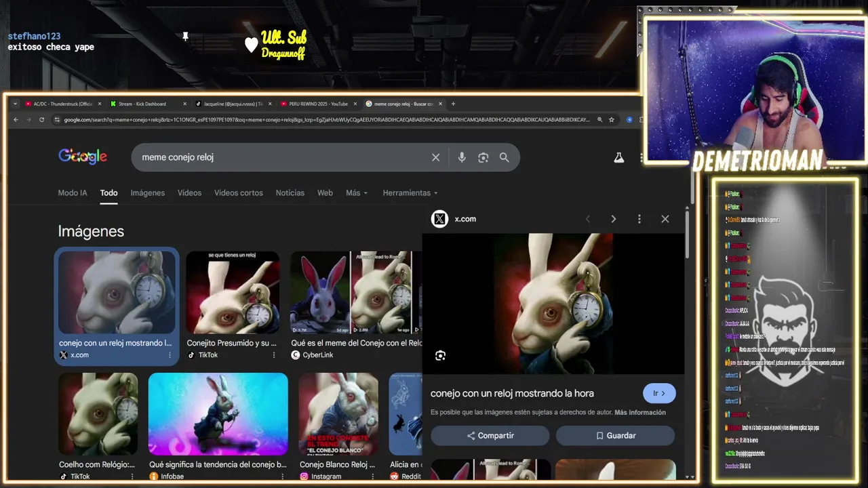Click the site info icon in address bar
Image resolution: width=868 pixels, height=488 pixels.
click(x=58, y=119)
